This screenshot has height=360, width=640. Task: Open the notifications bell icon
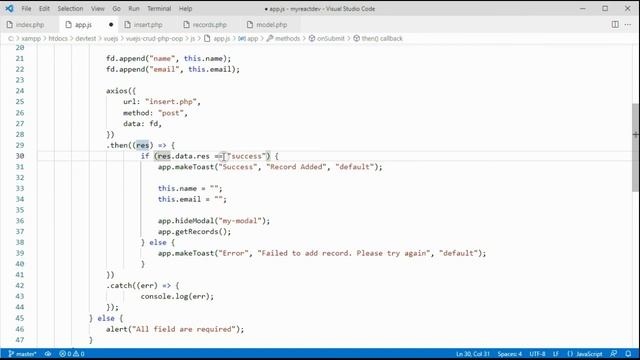[628, 354]
